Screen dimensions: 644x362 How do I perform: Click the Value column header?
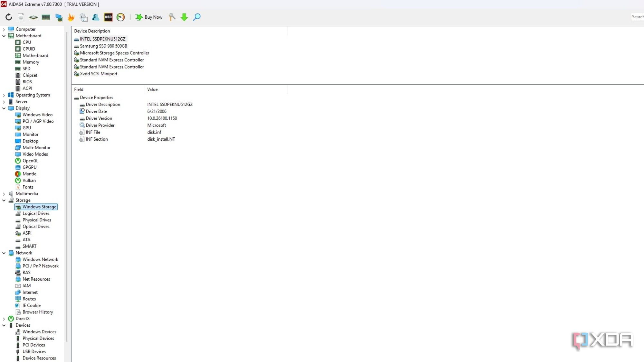point(216,89)
